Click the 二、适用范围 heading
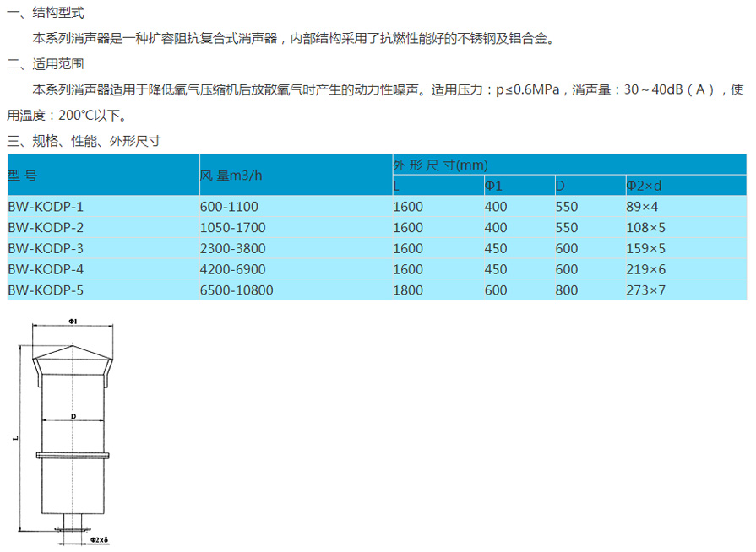 point(45,63)
